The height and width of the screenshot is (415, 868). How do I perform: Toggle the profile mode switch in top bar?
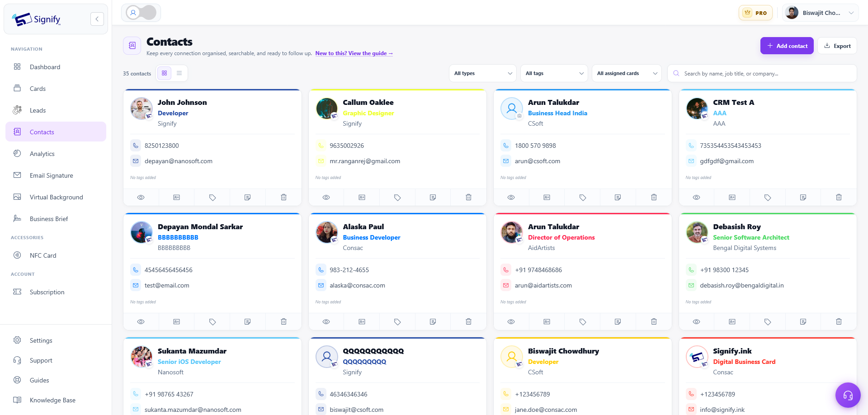[x=141, y=13]
